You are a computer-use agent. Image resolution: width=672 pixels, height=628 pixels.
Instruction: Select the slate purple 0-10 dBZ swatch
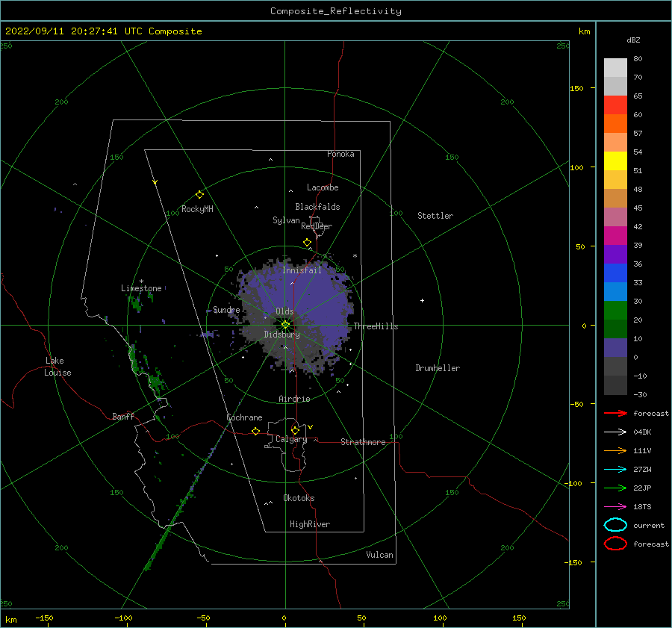(615, 348)
